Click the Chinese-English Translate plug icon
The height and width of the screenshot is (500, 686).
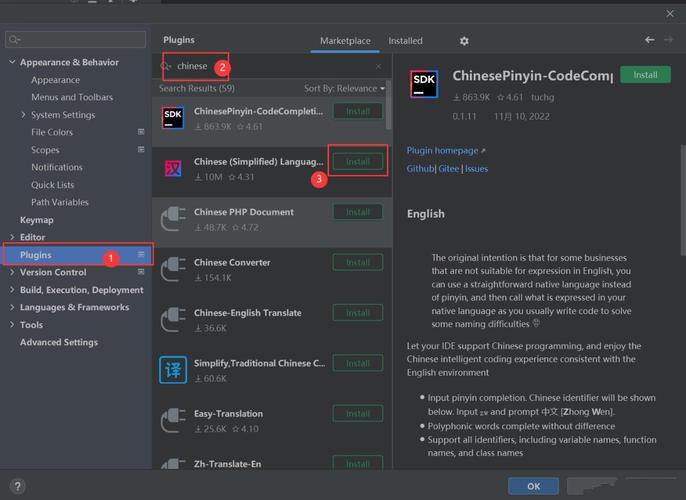pyautogui.click(x=173, y=320)
